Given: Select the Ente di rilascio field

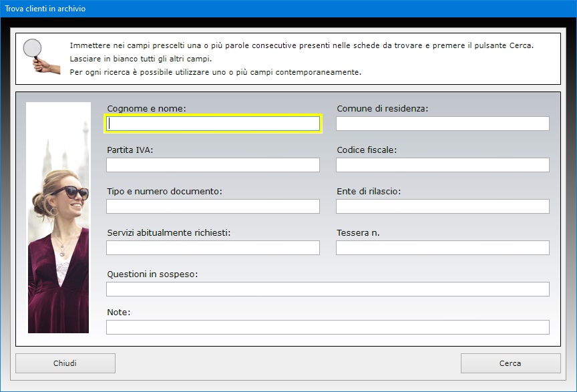Looking at the screenshot, I should pyautogui.click(x=443, y=206).
